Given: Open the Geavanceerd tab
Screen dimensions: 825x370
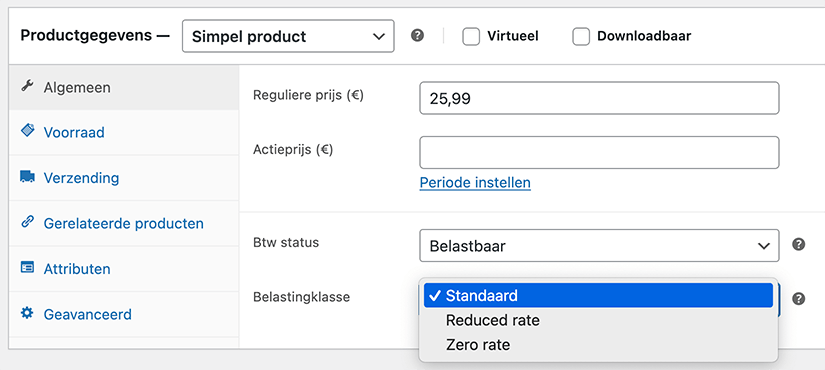Looking at the screenshot, I should pyautogui.click(x=124, y=315).
